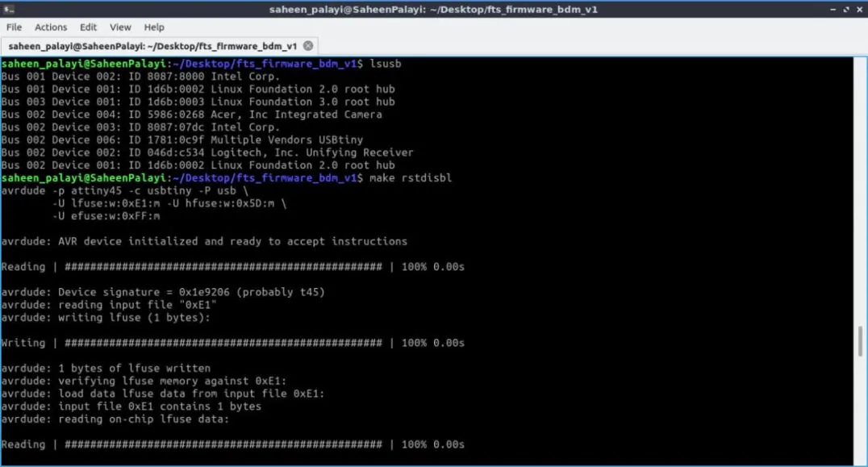Click the window title text in title bar

[433, 10]
